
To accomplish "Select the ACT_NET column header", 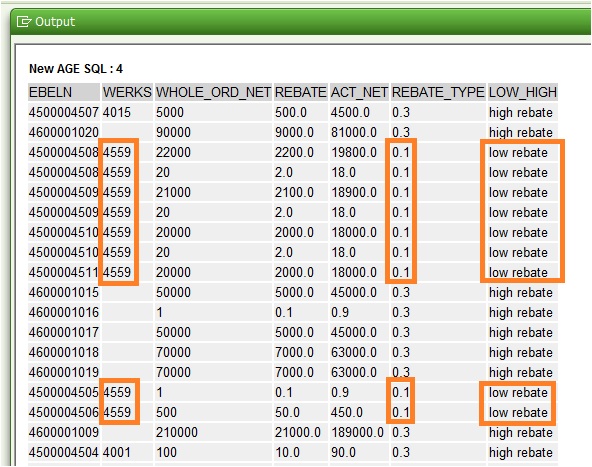I will click(359, 92).
